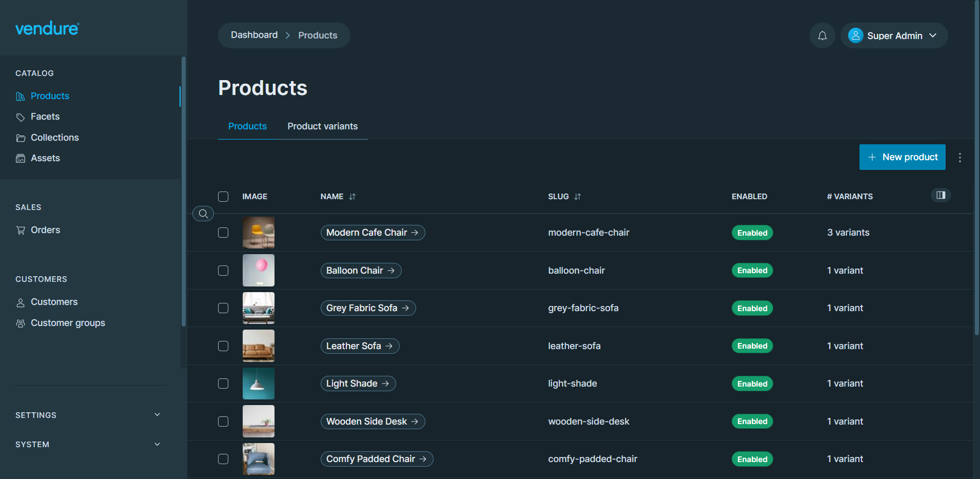980x479 pixels.
Task: Select the Modern Cafe Chair row checkbox
Action: tap(223, 233)
